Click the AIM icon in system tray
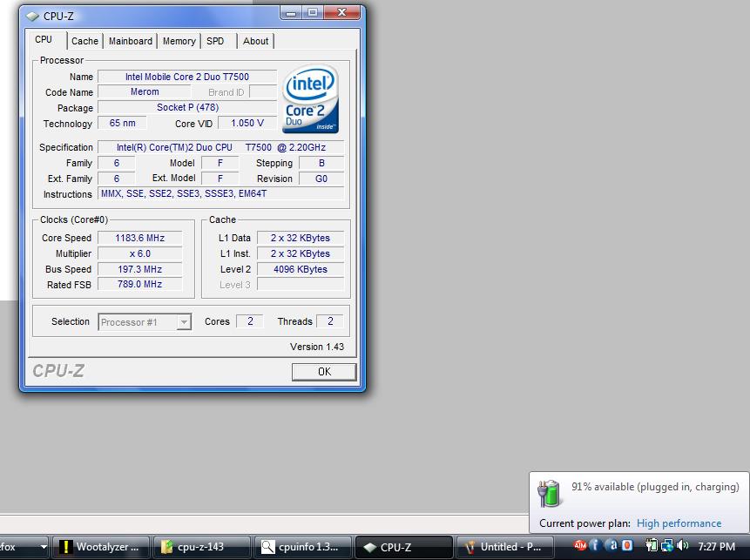The height and width of the screenshot is (560, 750). (578, 546)
